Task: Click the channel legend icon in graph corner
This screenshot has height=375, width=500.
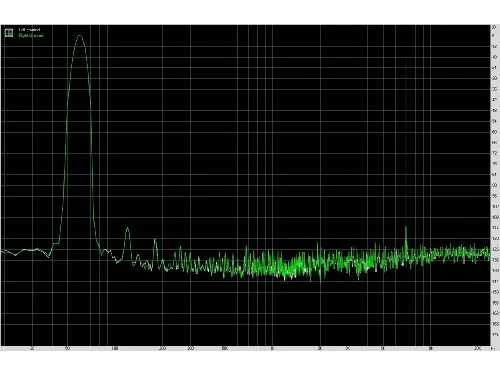Action: point(9,32)
